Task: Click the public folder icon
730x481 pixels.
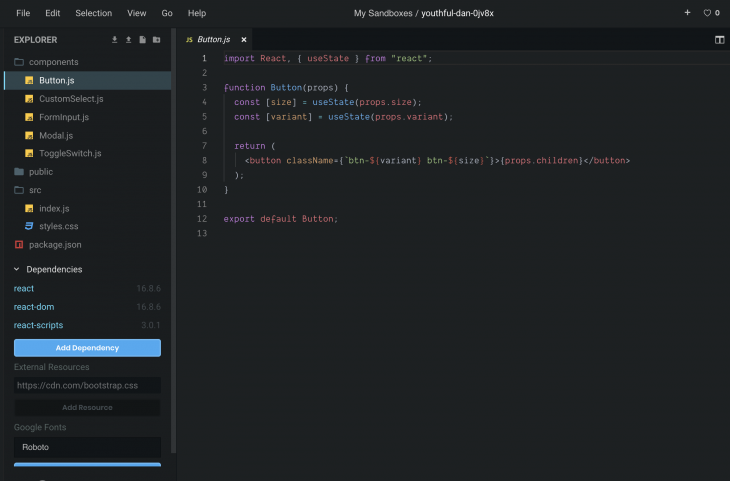Action: [19, 172]
